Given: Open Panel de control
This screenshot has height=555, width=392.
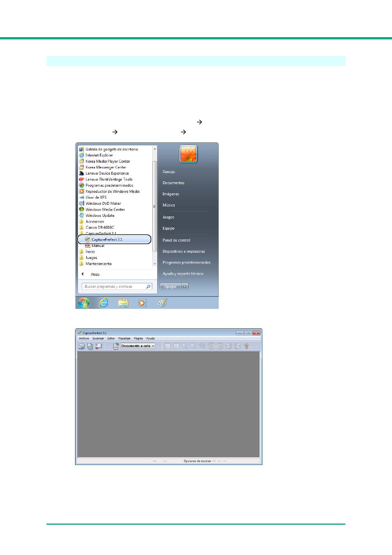Looking at the screenshot, I should (x=176, y=240).
